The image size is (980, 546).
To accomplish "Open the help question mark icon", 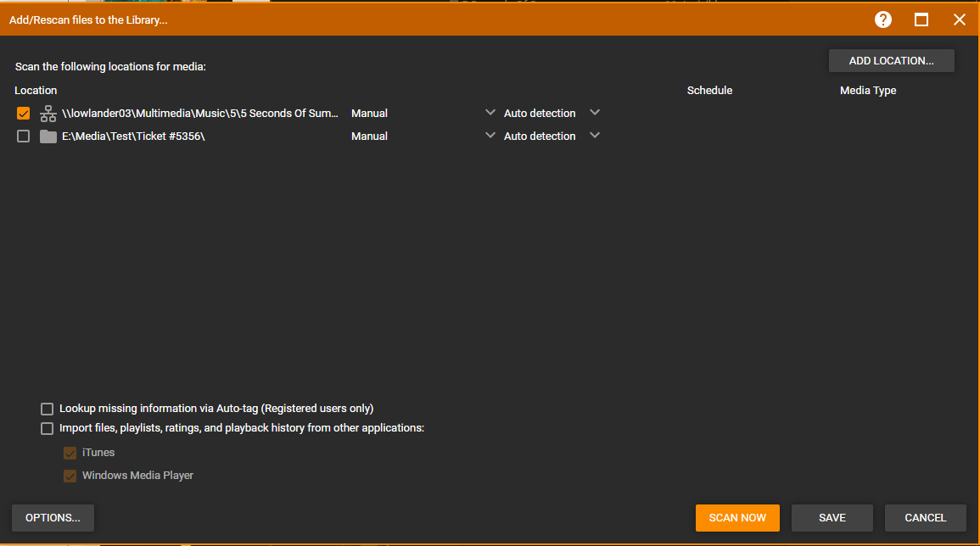I will coord(883,19).
